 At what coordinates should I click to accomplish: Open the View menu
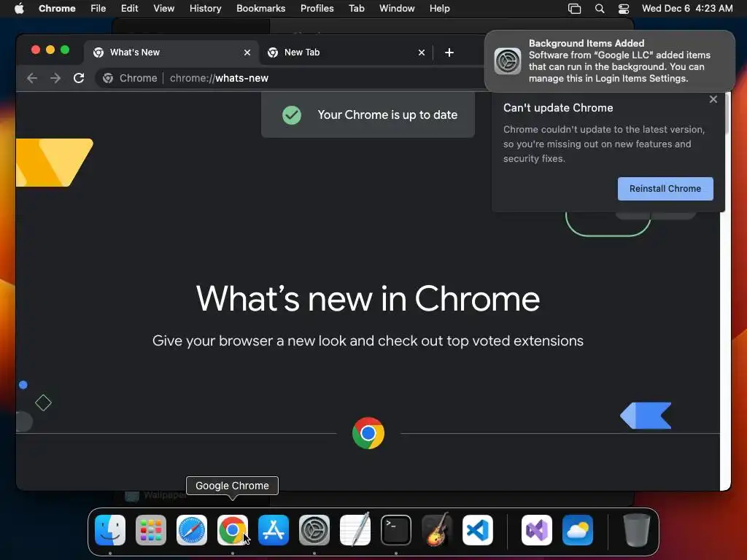tap(164, 9)
